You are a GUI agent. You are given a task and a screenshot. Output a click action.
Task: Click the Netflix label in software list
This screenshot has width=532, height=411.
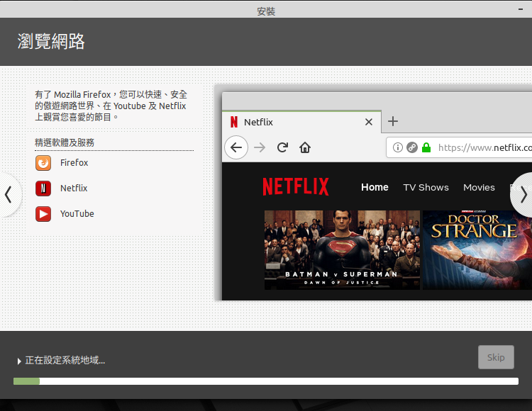tap(74, 188)
